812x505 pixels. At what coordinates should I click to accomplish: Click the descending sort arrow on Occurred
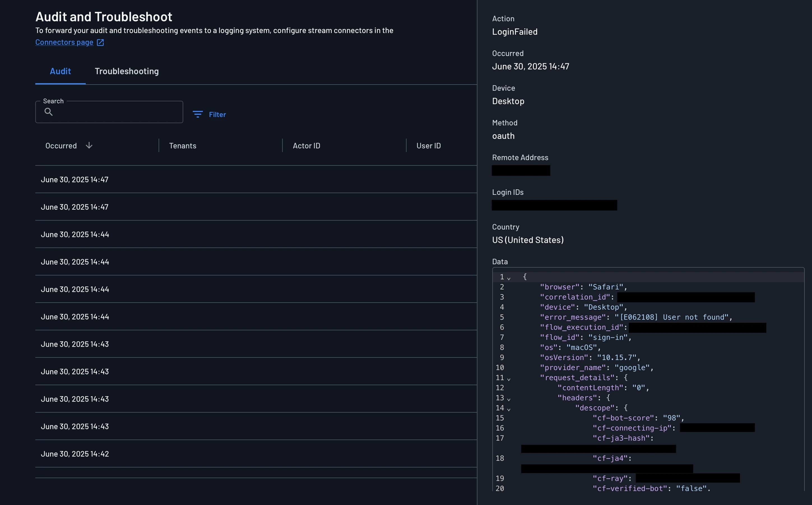[x=89, y=146]
